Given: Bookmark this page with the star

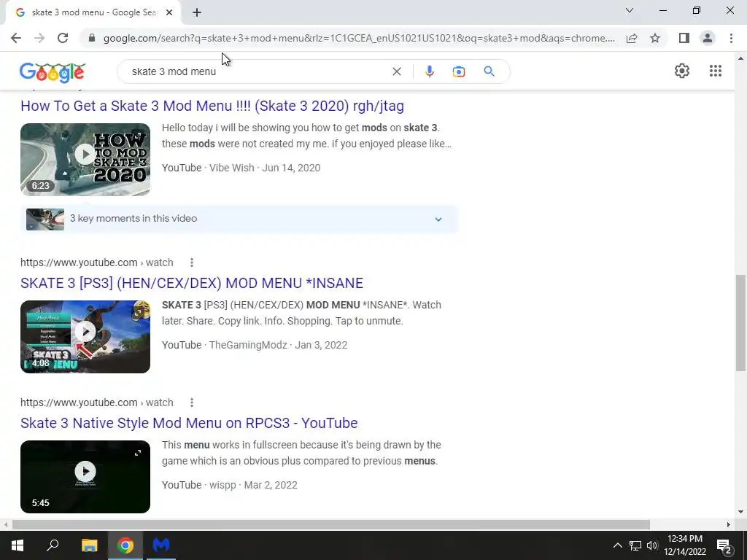Looking at the screenshot, I should (655, 38).
